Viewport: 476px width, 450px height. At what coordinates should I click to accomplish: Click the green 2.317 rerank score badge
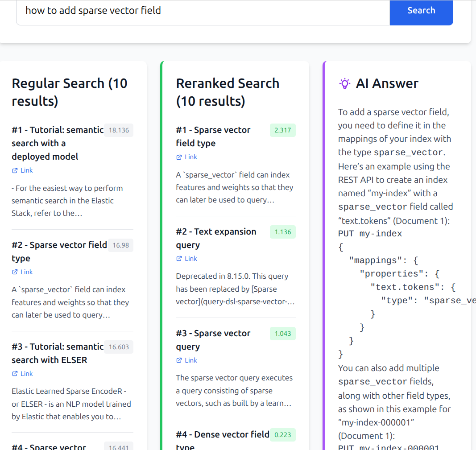tap(283, 130)
